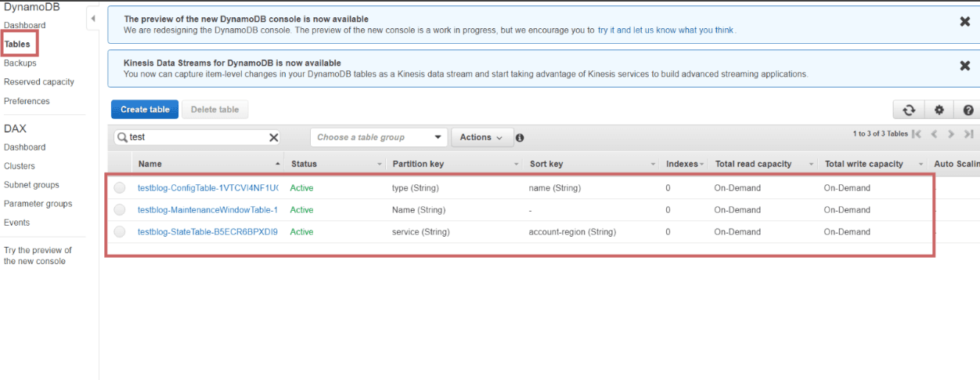980x380 pixels.
Task: Click the refresh tables icon
Action: coord(909,110)
